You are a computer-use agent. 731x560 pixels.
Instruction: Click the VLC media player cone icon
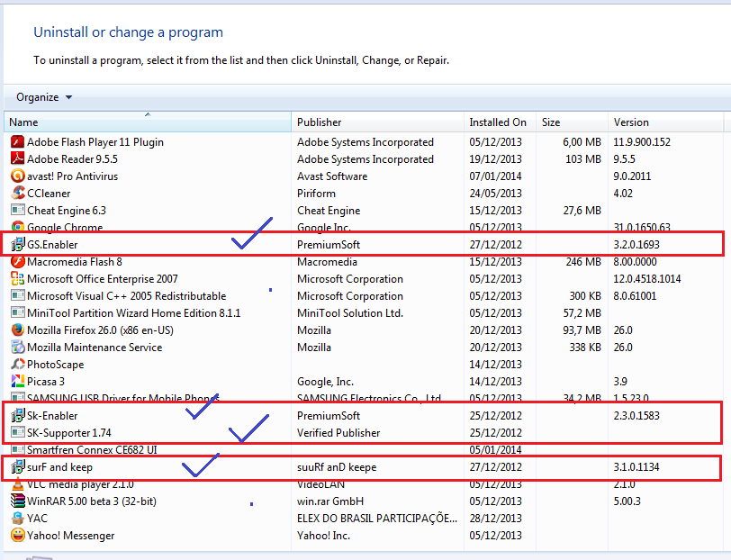click(18, 484)
